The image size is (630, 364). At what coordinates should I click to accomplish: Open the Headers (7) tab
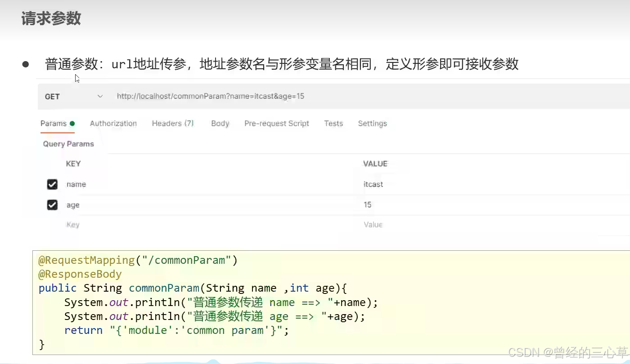click(x=173, y=124)
